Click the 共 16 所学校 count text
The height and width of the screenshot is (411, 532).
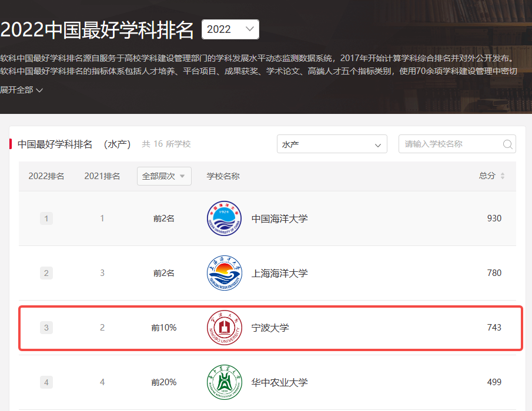[x=166, y=144]
